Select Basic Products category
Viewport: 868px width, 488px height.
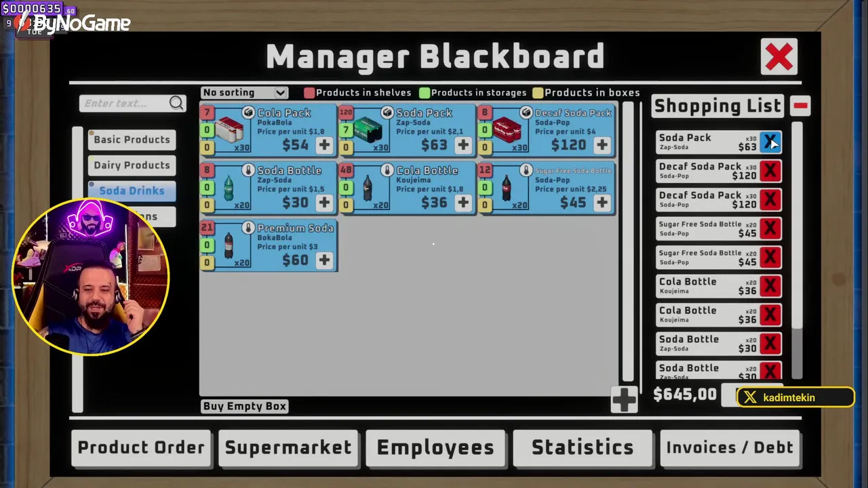(x=132, y=140)
